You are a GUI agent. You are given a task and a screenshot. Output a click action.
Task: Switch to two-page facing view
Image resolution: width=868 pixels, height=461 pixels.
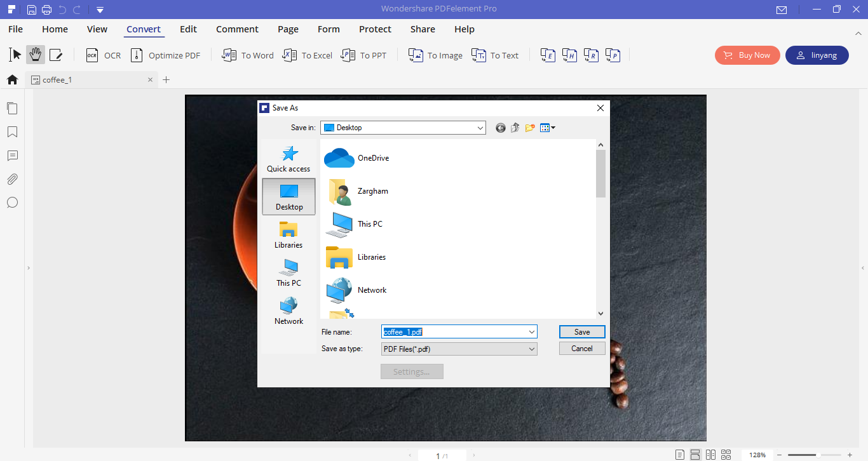710,455
